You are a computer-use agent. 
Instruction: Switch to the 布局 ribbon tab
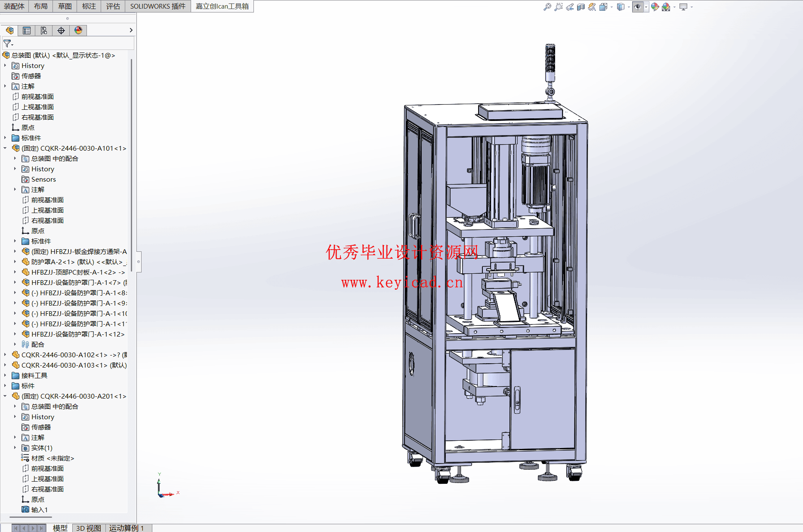coord(41,6)
